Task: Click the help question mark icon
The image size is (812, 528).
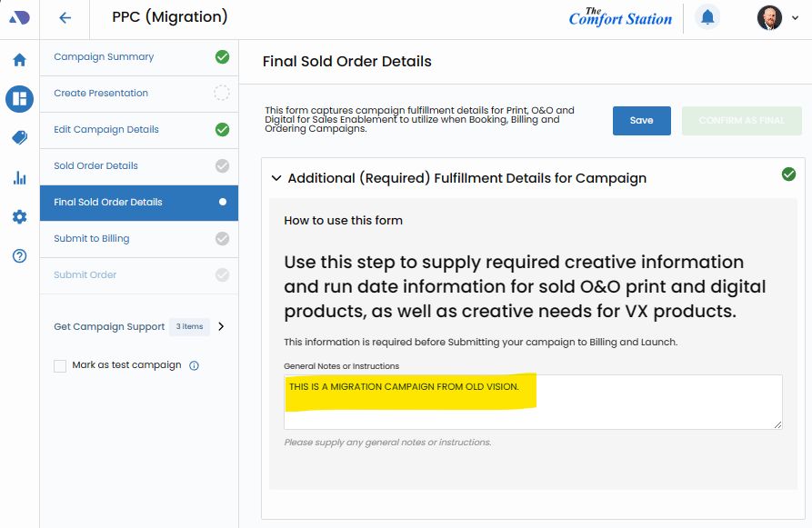Action: point(19,256)
